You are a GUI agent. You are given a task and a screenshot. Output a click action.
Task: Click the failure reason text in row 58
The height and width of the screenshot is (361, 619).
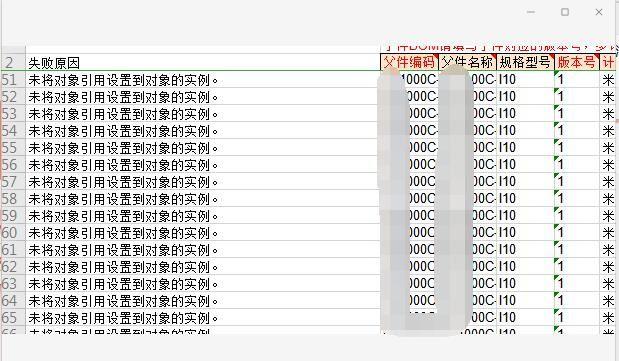123,199
